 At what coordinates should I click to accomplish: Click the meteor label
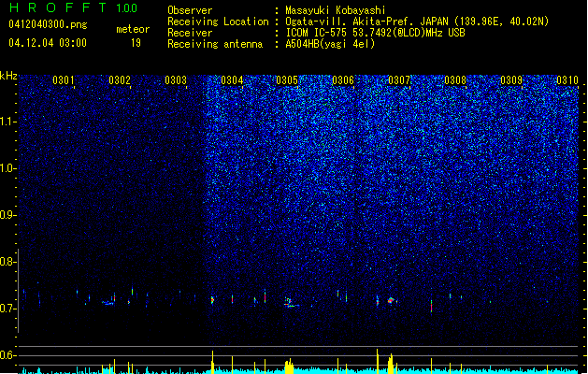133,29
